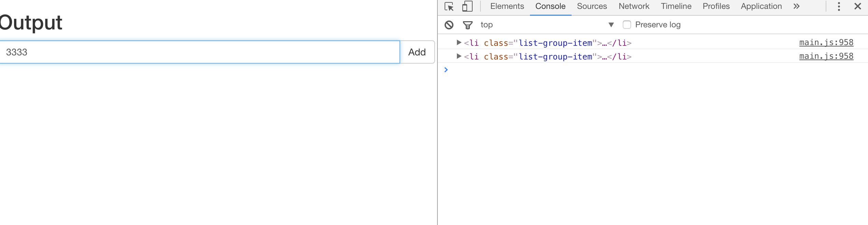The image size is (868, 225).
Task: Switch to the Elements tab
Action: click(x=507, y=6)
